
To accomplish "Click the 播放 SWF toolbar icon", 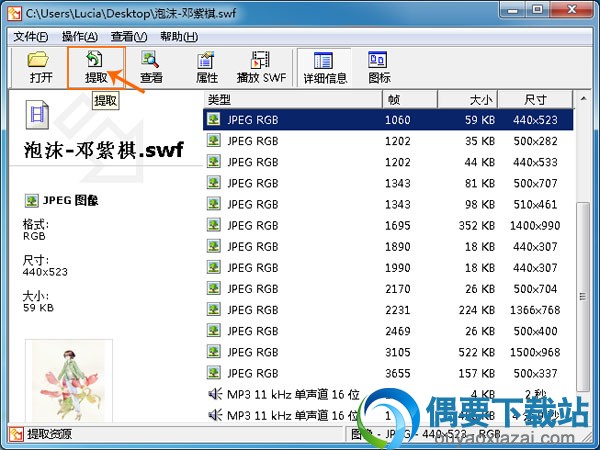I will point(261,67).
